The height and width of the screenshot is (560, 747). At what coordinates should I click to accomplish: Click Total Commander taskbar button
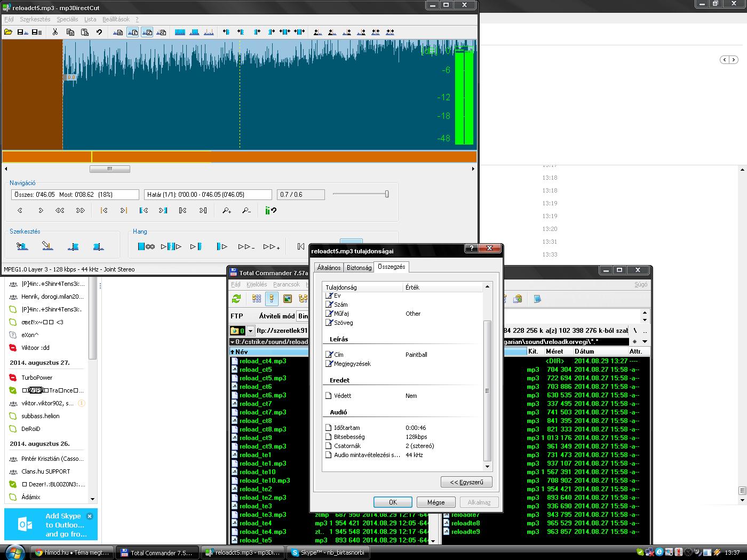(x=157, y=553)
